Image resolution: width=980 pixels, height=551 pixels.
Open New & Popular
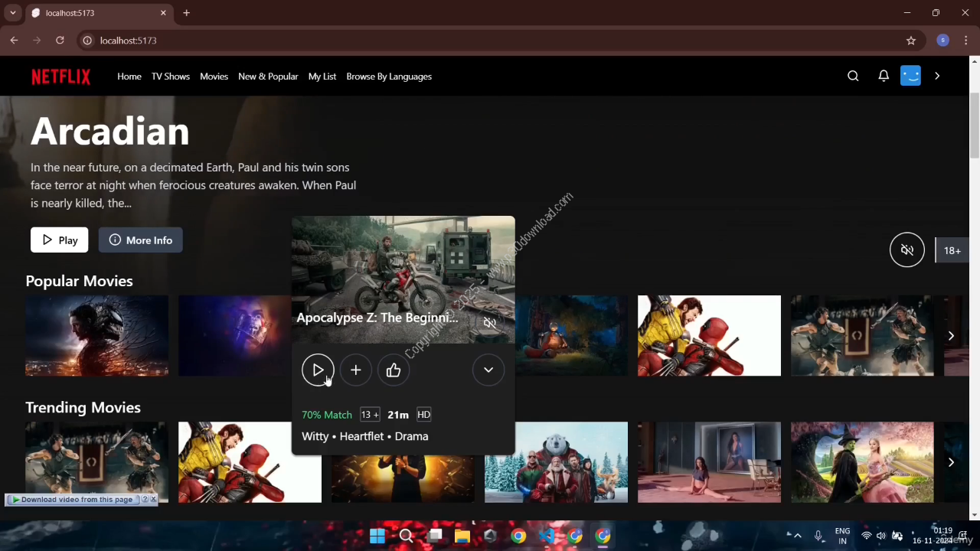tap(268, 77)
